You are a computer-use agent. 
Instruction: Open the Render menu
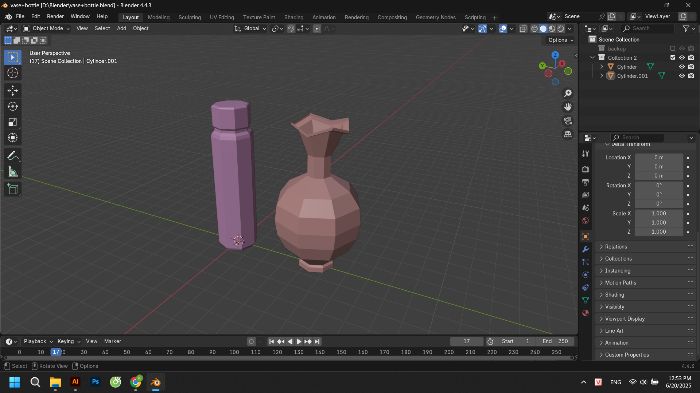pyautogui.click(x=55, y=16)
